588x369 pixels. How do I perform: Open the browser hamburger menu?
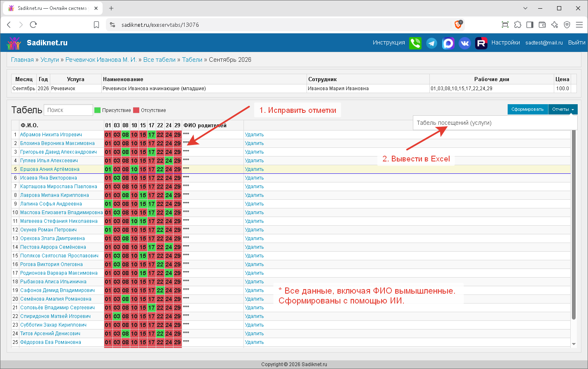pyautogui.click(x=579, y=25)
